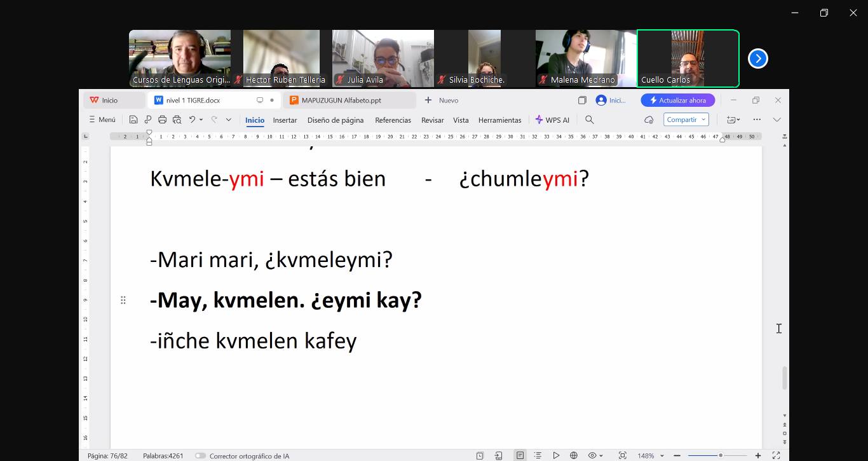Open Print Preview from the quick toolbar
Viewport: 868px width, 461px height.
pyautogui.click(x=177, y=120)
